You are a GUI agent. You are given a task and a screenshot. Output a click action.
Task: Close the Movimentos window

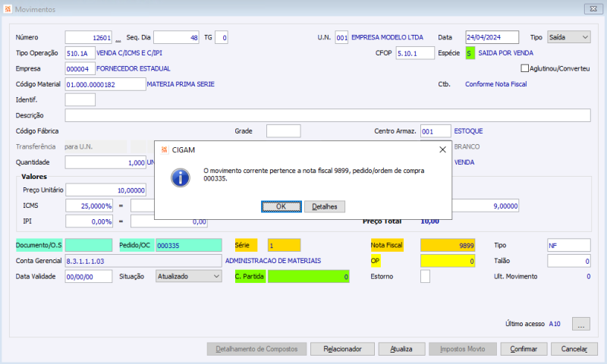coord(593,9)
